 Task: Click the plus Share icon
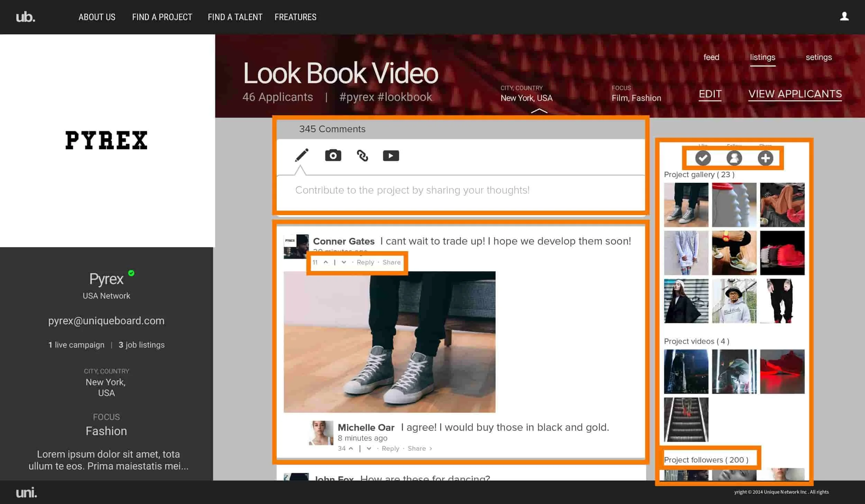point(765,158)
